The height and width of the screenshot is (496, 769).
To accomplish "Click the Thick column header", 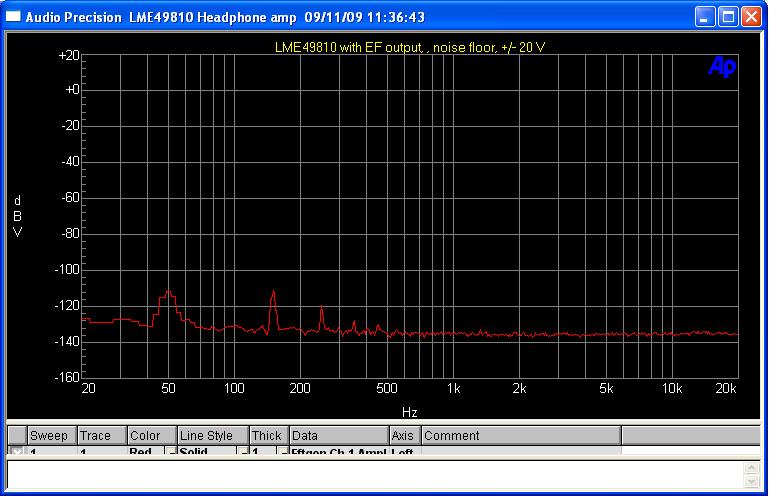I will (x=269, y=435).
